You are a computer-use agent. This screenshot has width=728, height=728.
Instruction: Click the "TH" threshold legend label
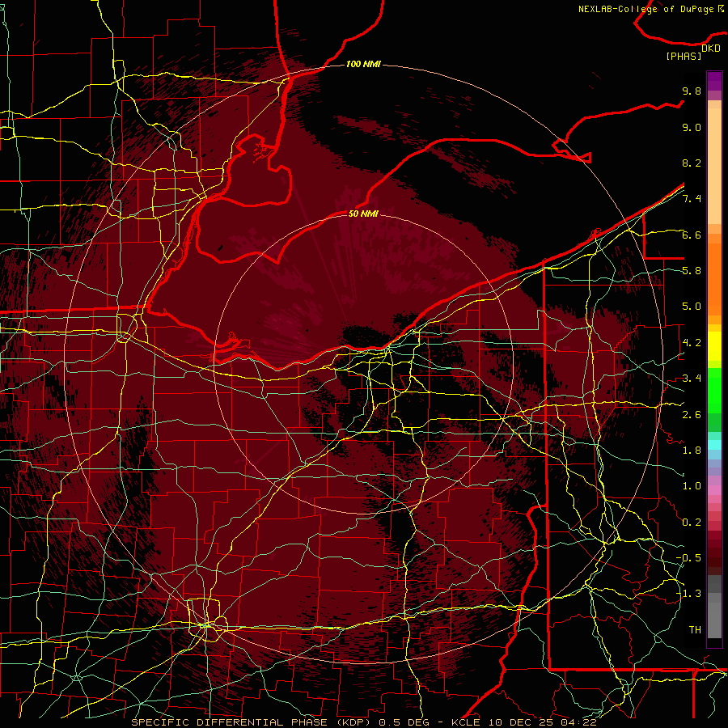(695, 630)
